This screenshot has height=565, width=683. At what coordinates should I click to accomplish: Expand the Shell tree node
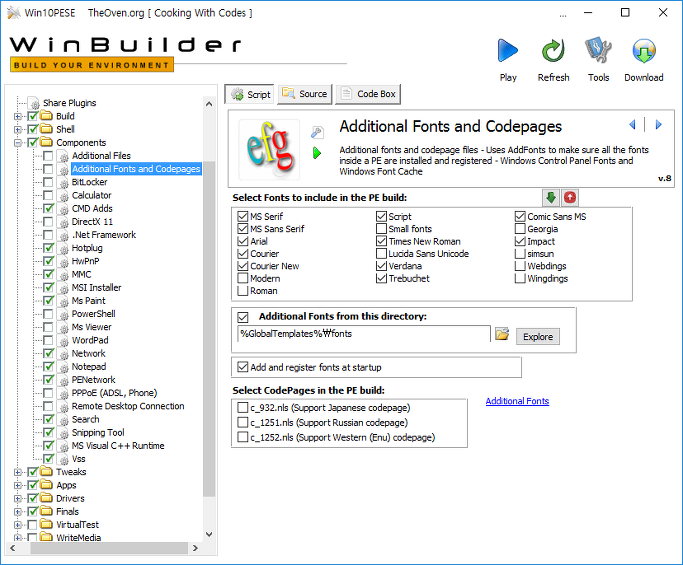tap(18, 129)
